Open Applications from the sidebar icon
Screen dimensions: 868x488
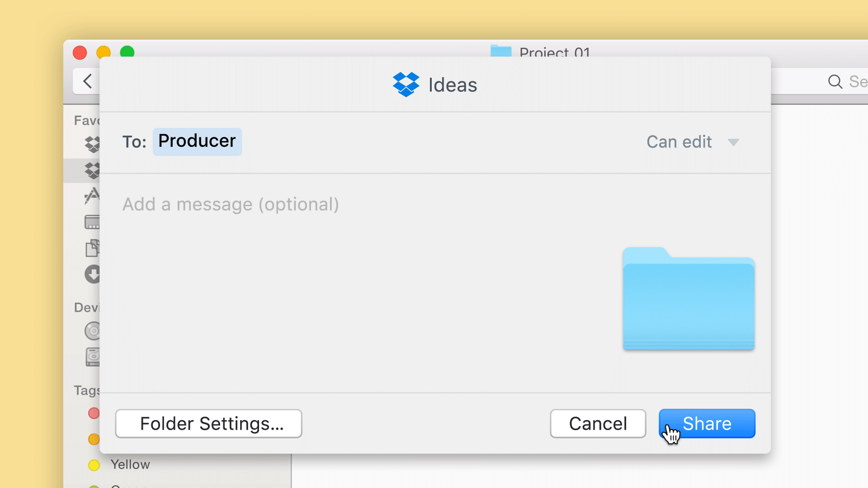tap(93, 196)
